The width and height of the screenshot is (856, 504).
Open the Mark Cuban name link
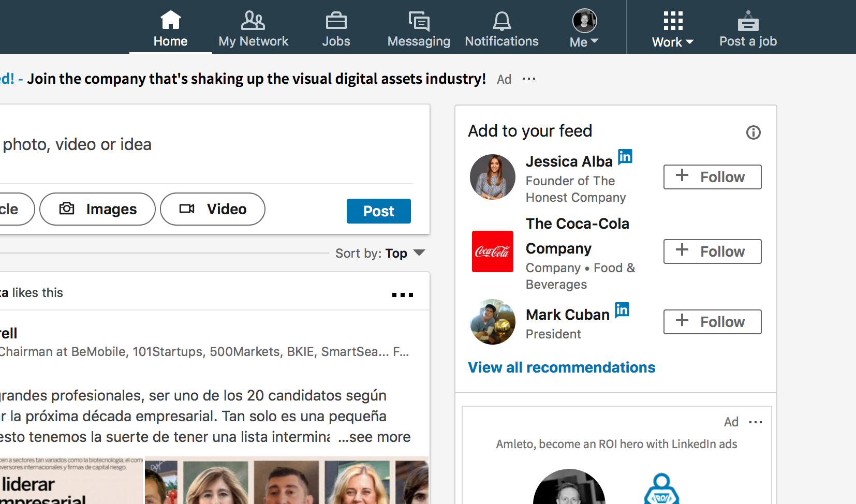568,315
